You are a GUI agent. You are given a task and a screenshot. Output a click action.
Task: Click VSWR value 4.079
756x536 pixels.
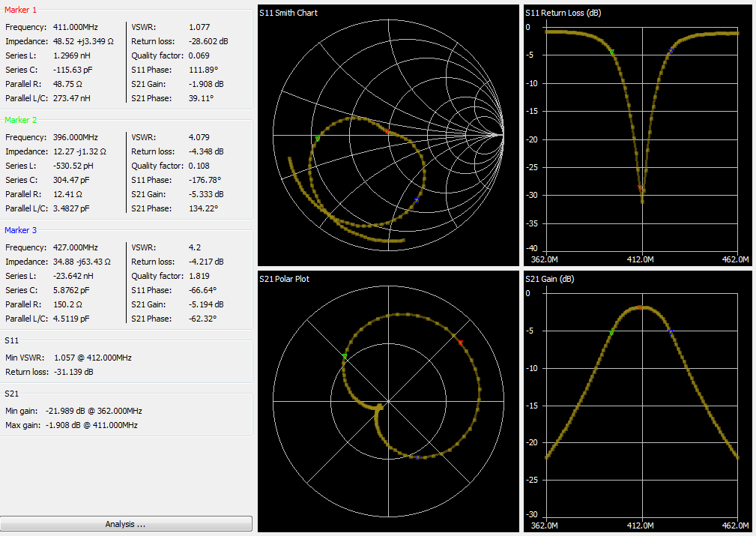pos(199,137)
